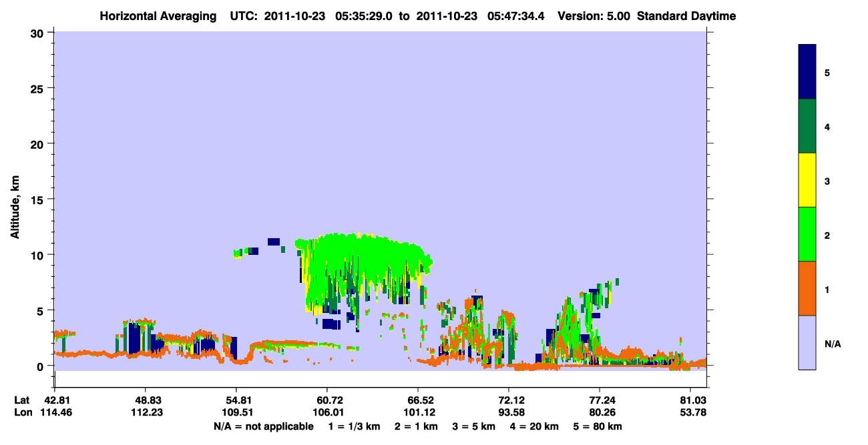Click the dark blue color bar segment 5
Screen dimensions: 868x445
pos(807,71)
